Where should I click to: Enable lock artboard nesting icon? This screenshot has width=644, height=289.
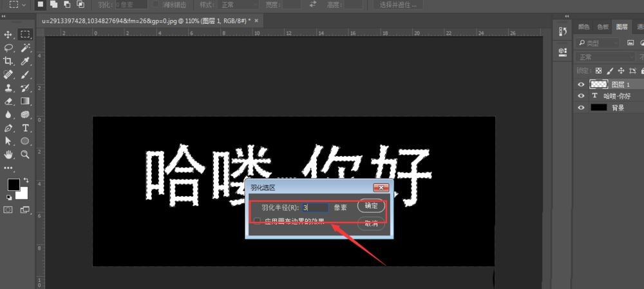coord(632,71)
